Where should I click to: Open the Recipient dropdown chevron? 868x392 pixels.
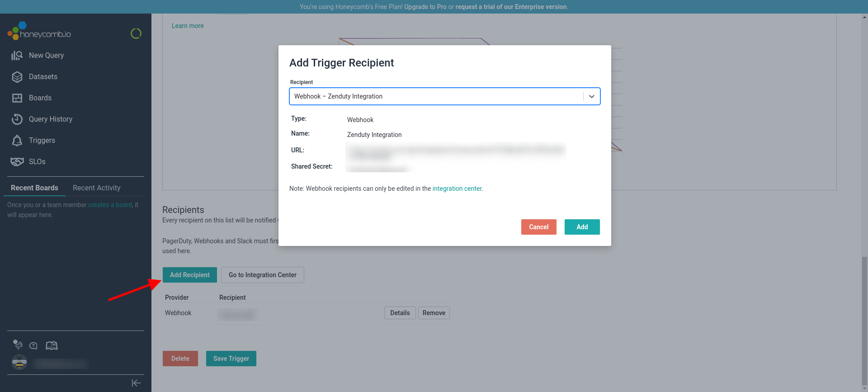[591, 96]
